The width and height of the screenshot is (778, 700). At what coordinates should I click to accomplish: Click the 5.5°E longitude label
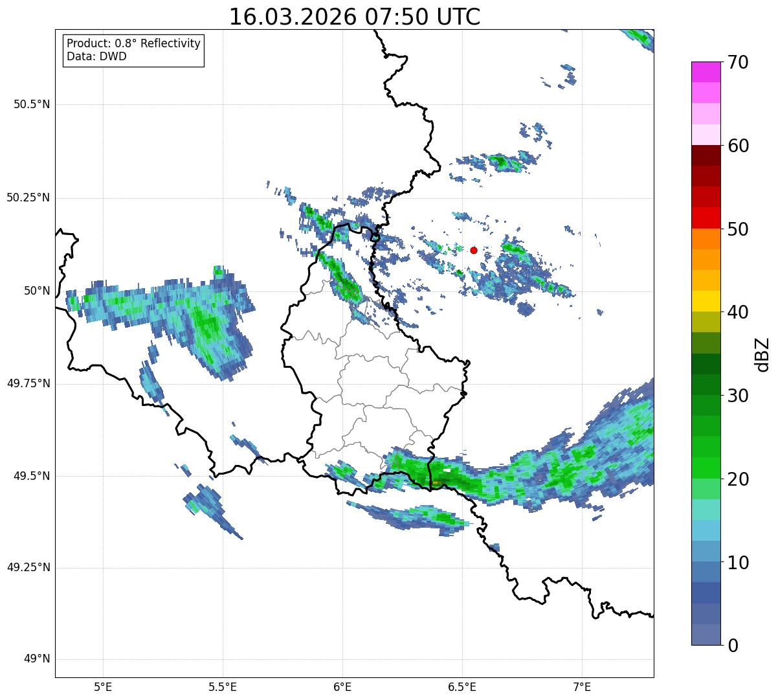coord(223,686)
